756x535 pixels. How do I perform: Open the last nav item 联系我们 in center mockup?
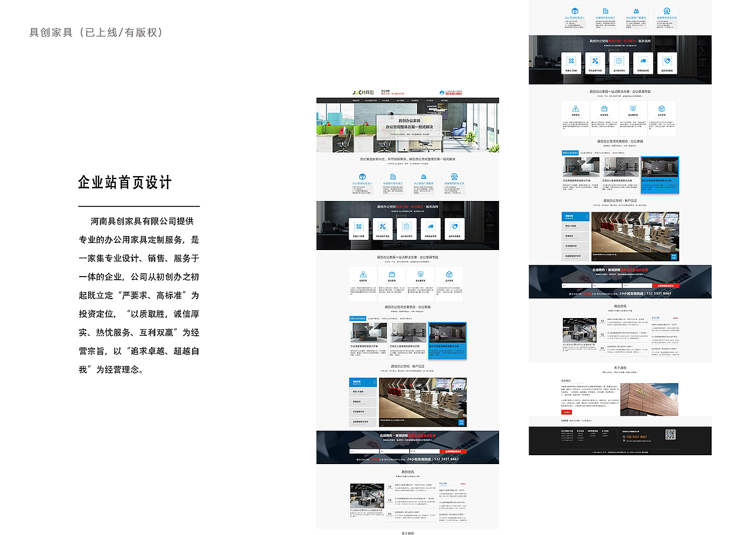(x=445, y=100)
